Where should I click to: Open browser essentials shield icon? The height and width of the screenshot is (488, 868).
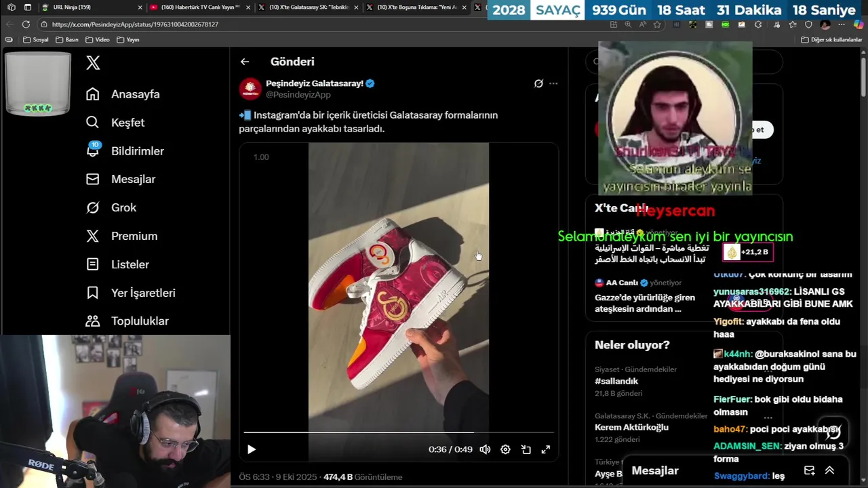[x=808, y=24]
